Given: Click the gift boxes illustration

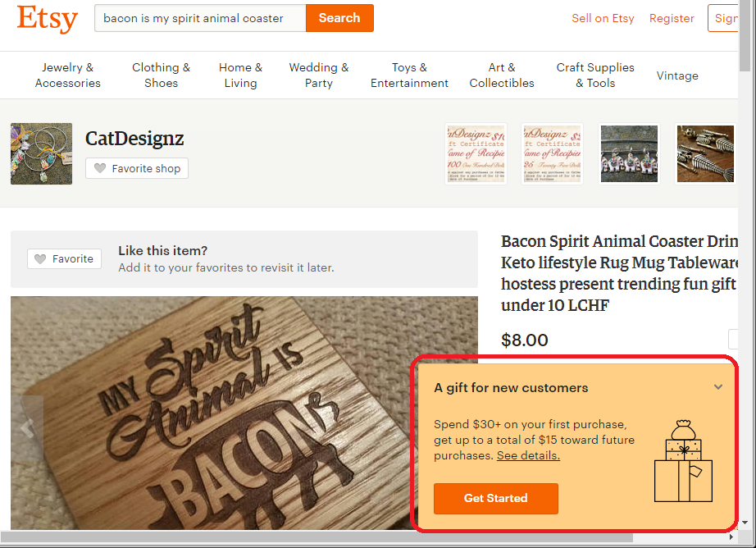Looking at the screenshot, I should [x=683, y=461].
